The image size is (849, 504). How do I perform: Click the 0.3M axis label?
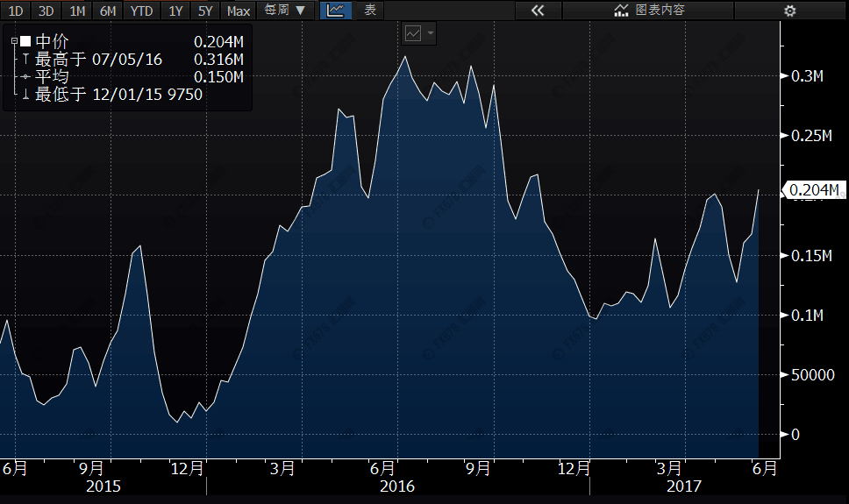807,76
